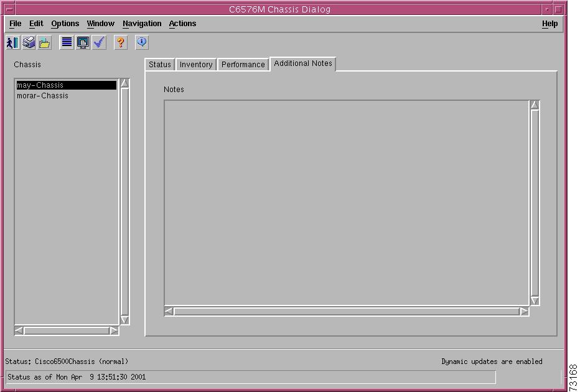This screenshot has height=392, width=580.
Task: Switch to the Status tab
Action: pyautogui.click(x=160, y=64)
